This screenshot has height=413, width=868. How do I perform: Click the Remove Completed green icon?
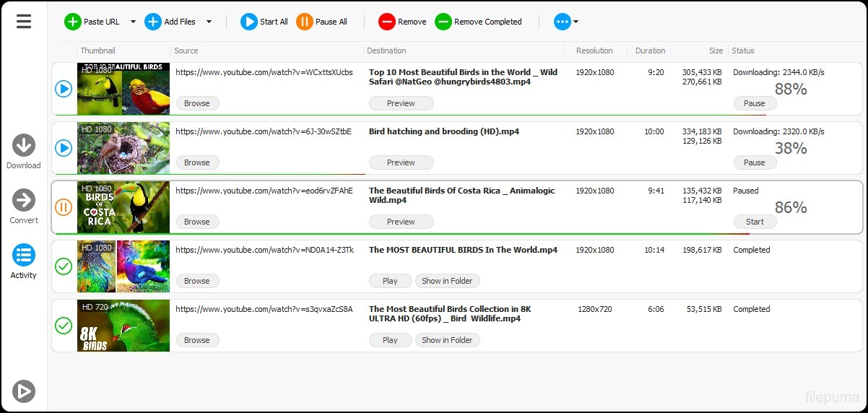(x=443, y=22)
